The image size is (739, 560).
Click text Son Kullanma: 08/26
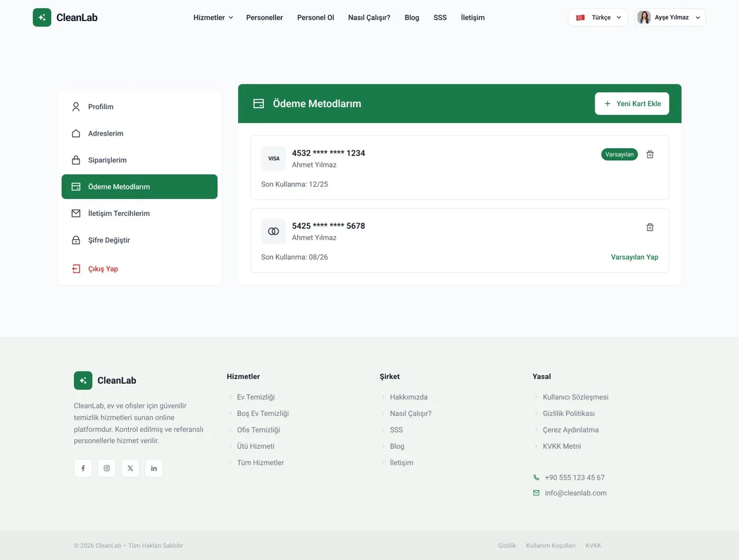pyautogui.click(x=295, y=257)
